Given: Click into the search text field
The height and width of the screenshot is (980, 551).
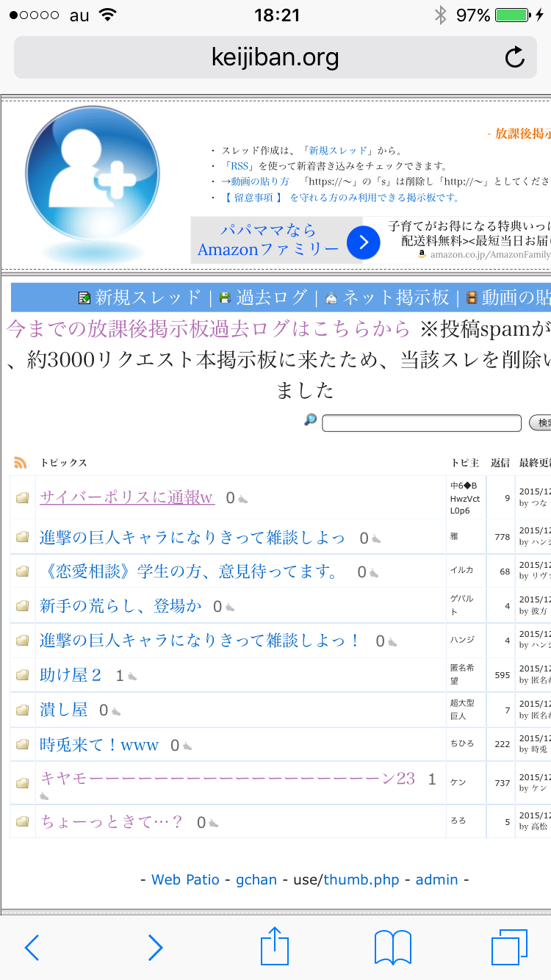Looking at the screenshot, I should point(421,423).
